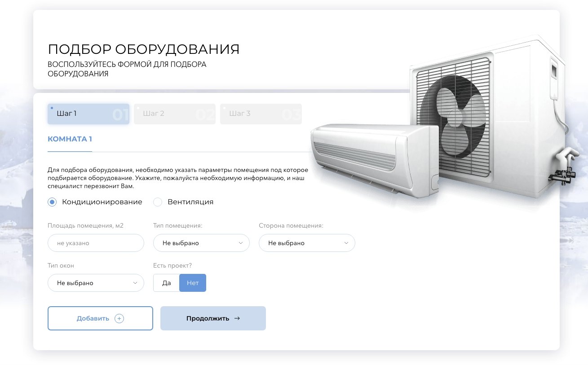Select the Шаг 1 step tab
The image size is (588, 365).
[x=88, y=114]
